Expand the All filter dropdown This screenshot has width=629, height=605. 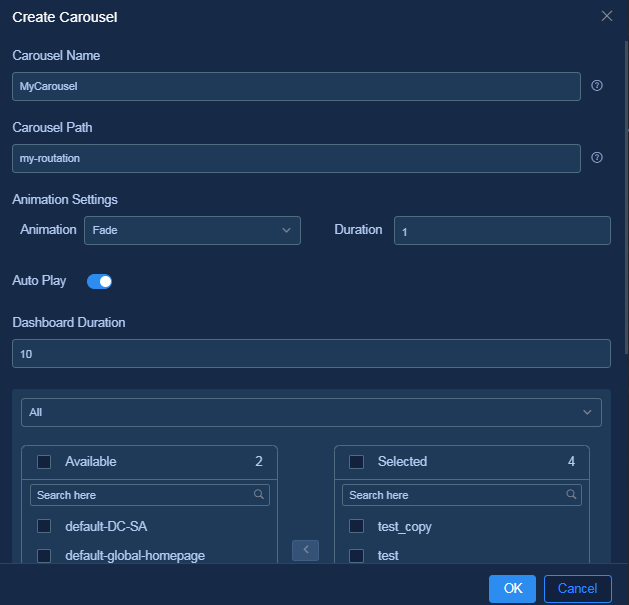311,412
